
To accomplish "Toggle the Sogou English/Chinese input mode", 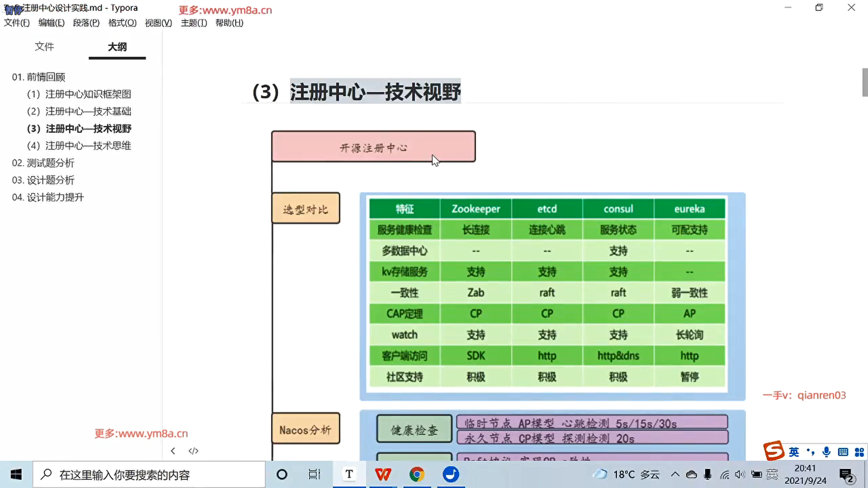I will [x=794, y=452].
